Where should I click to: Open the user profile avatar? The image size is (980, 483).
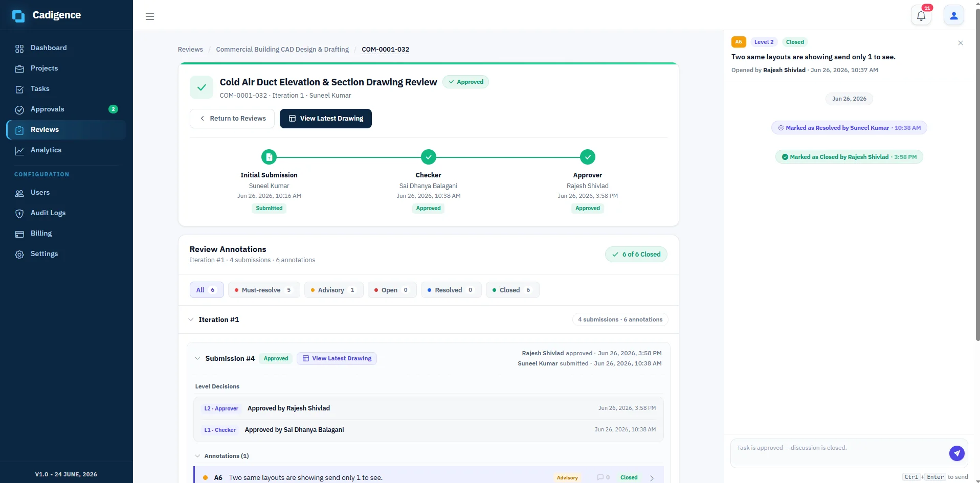pos(954,15)
